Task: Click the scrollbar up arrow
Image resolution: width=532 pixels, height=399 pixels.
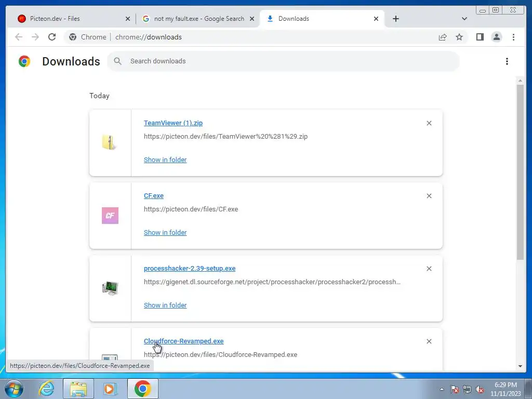Action: click(x=520, y=81)
